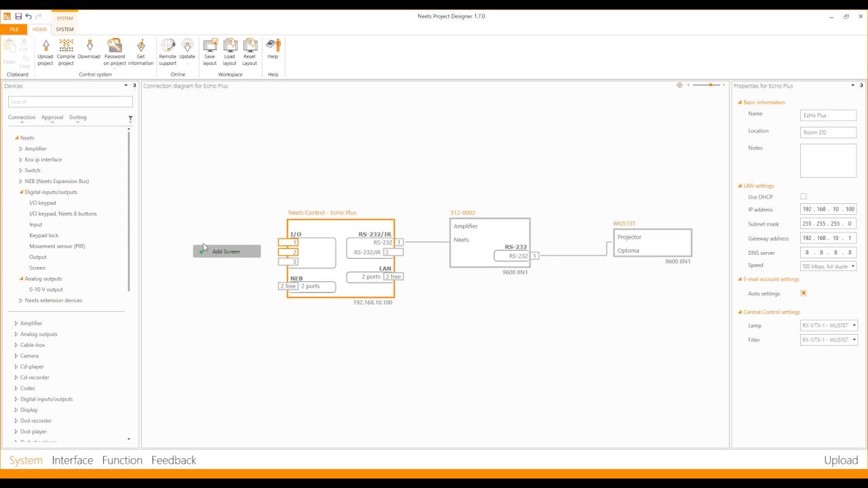Click the Download icon in Control system

coord(89,47)
